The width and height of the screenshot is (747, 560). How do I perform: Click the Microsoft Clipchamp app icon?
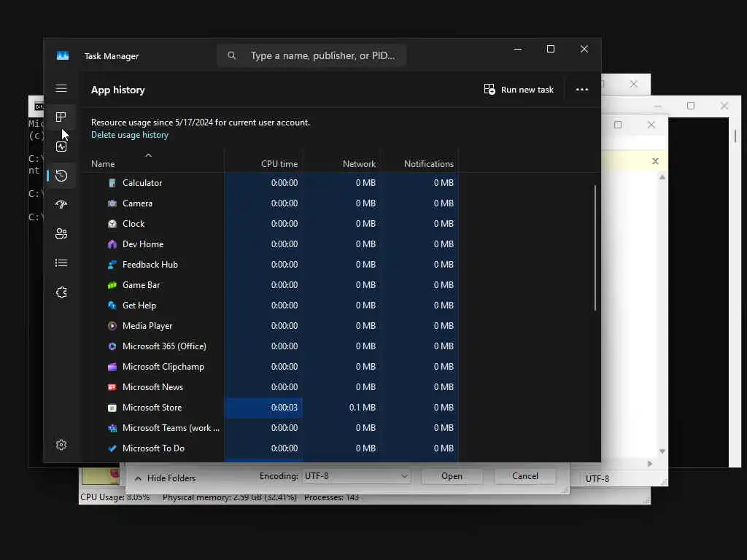pyautogui.click(x=112, y=367)
